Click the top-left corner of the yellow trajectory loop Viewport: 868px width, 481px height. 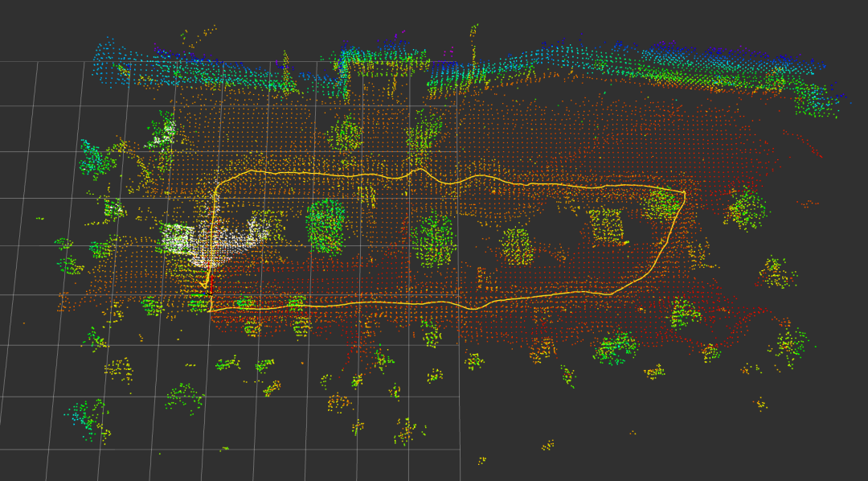tap(219, 185)
